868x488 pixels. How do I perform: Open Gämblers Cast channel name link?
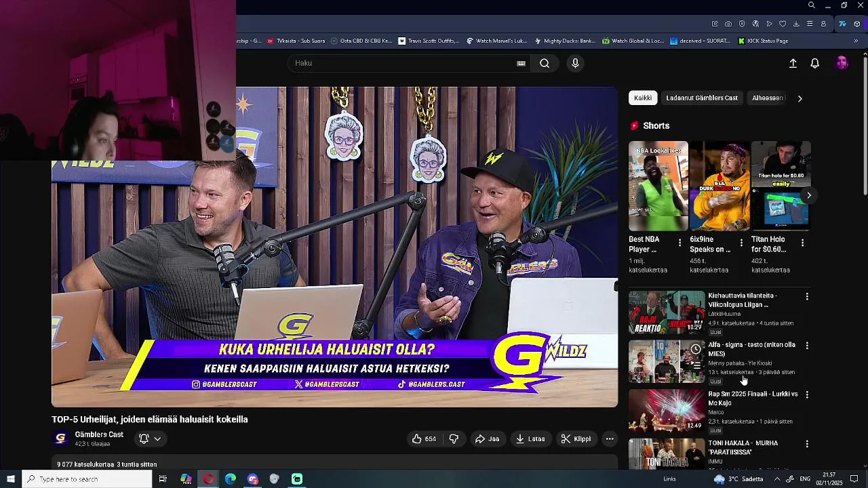pos(99,434)
